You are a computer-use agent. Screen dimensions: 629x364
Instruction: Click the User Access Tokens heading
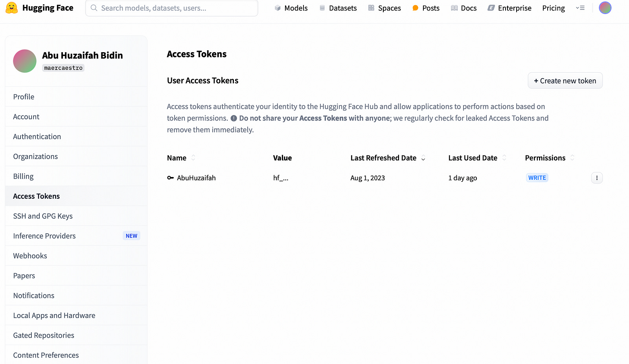202,80
